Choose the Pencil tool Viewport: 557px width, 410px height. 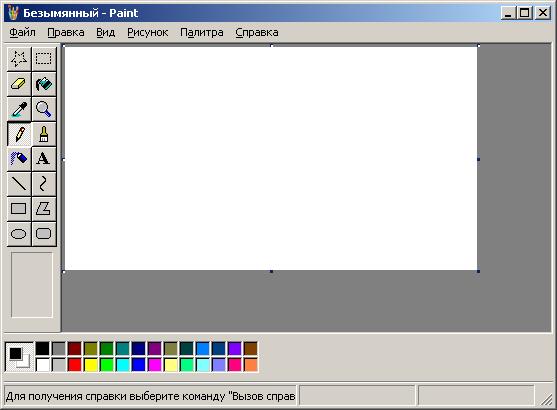tap(19, 134)
